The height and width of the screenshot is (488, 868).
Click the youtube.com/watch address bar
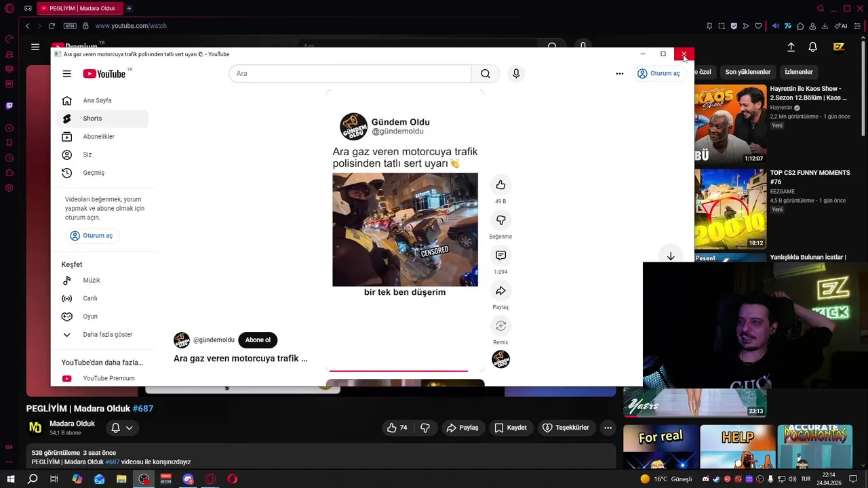pyautogui.click(x=131, y=26)
